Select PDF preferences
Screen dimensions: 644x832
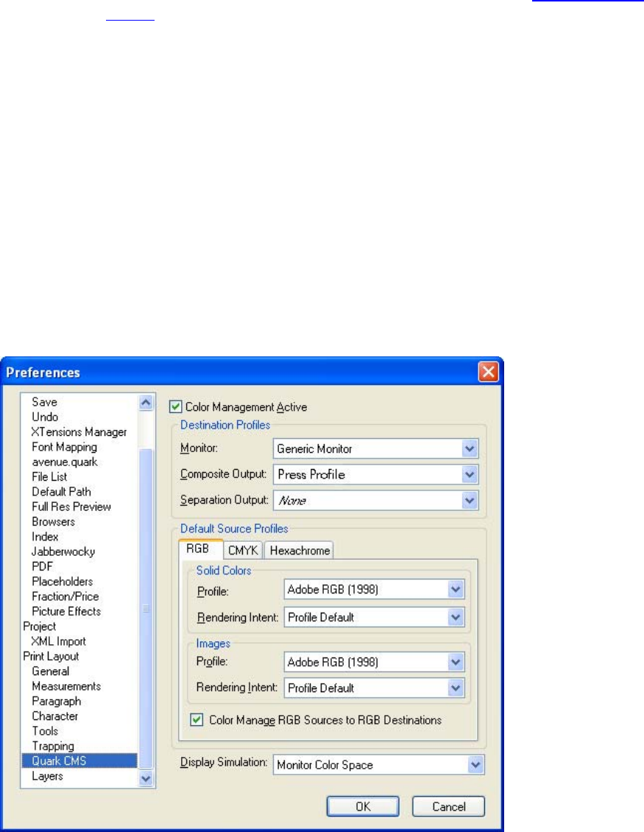[x=42, y=566]
